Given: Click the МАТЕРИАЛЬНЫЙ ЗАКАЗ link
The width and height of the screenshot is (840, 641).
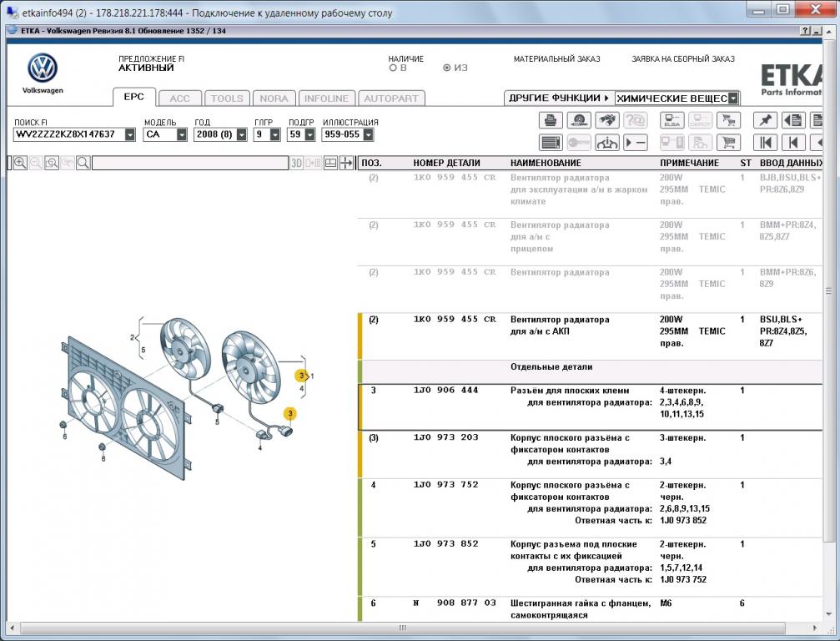Looking at the screenshot, I should [x=556, y=59].
